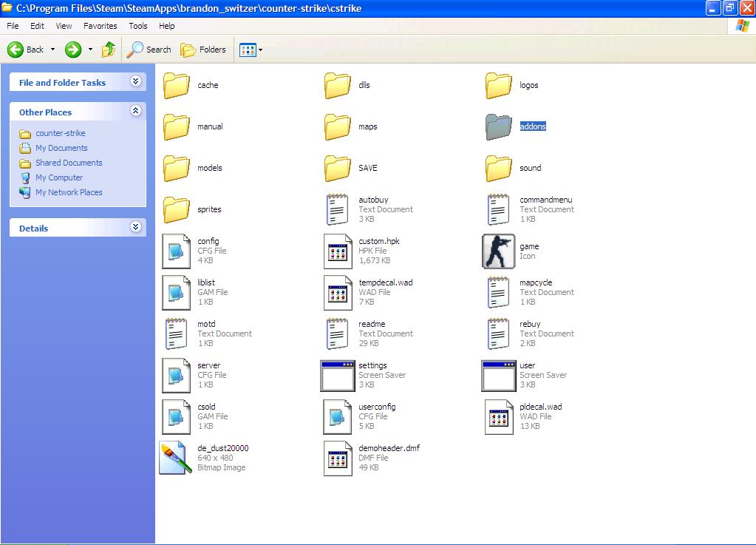Expand the File and Folder Tasks panel
The height and width of the screenshot is (545, 756).
(x=135, y=81)
